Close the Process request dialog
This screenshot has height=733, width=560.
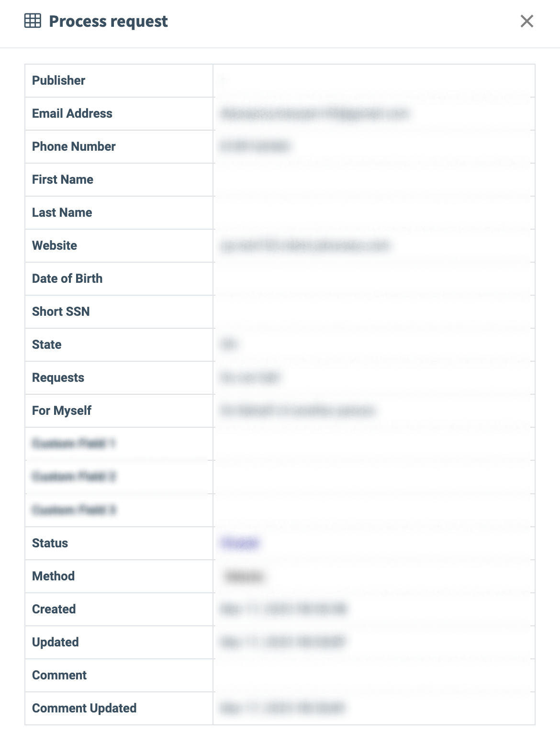coord(526,21)
